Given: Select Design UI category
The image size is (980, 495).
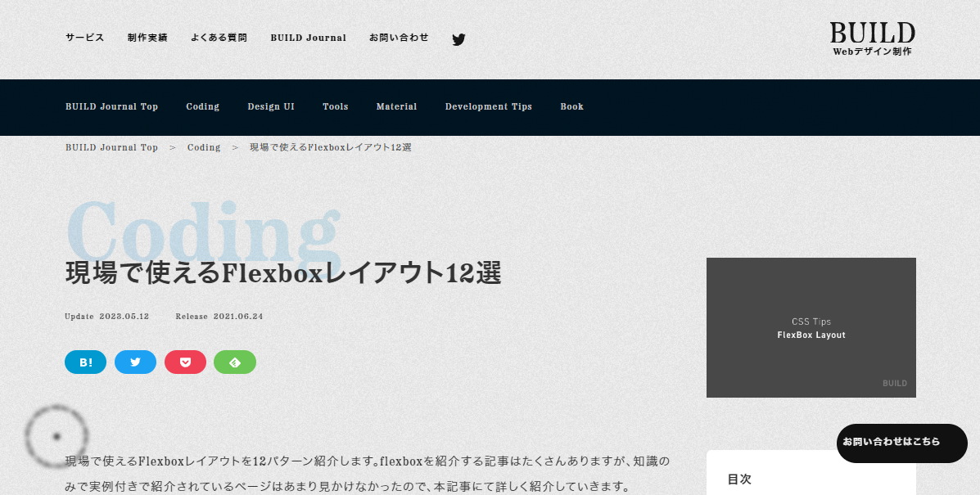Looking at the screenshot, I should click(271, 106).
